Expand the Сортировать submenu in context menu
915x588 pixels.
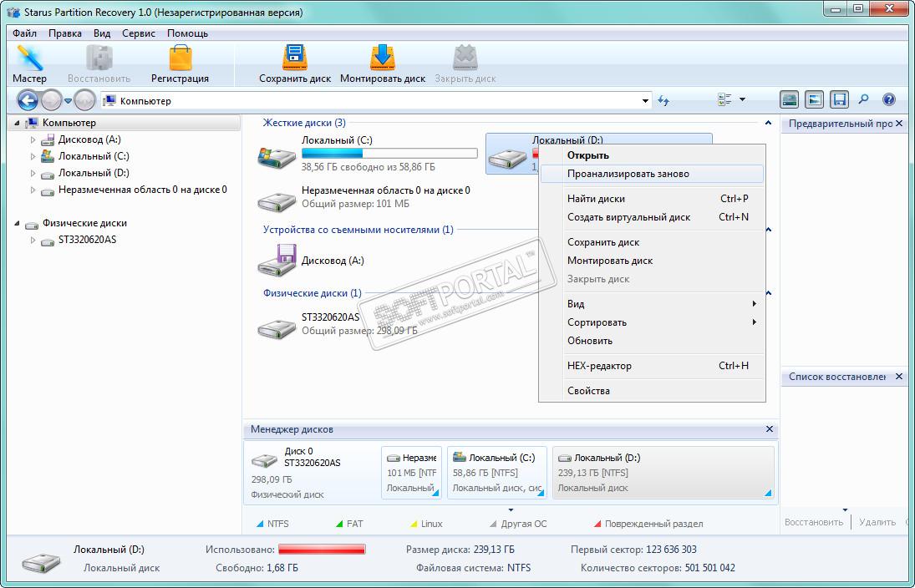652,322
